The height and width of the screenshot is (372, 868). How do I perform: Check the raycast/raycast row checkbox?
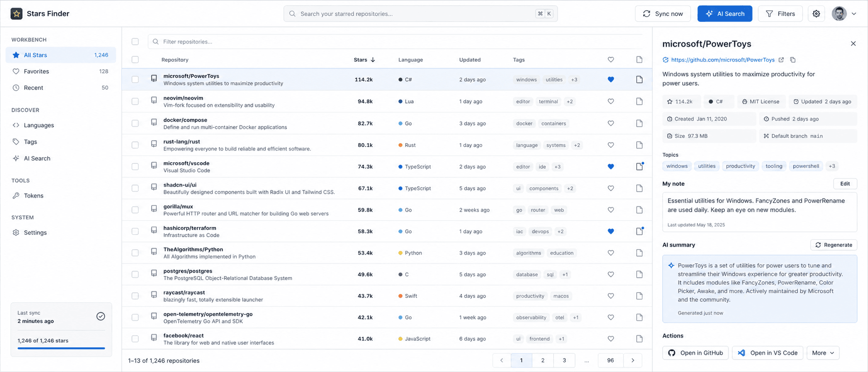click(135, 296)
